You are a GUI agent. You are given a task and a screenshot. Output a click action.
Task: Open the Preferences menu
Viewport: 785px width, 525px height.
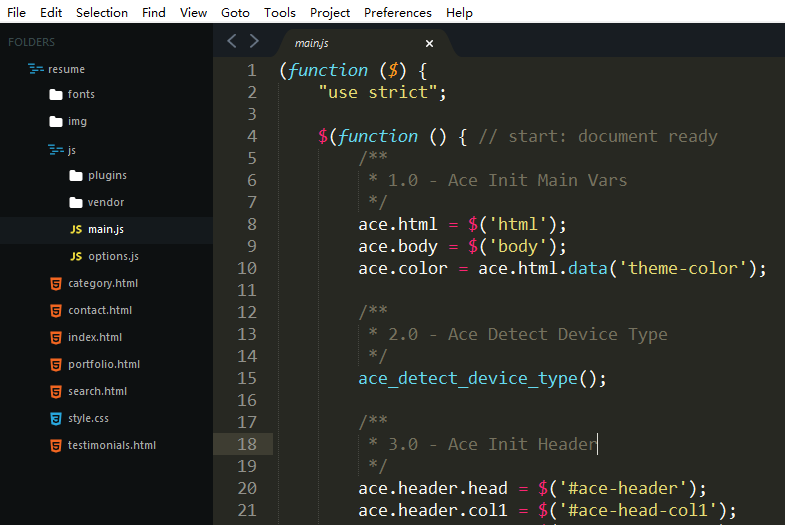398,13
